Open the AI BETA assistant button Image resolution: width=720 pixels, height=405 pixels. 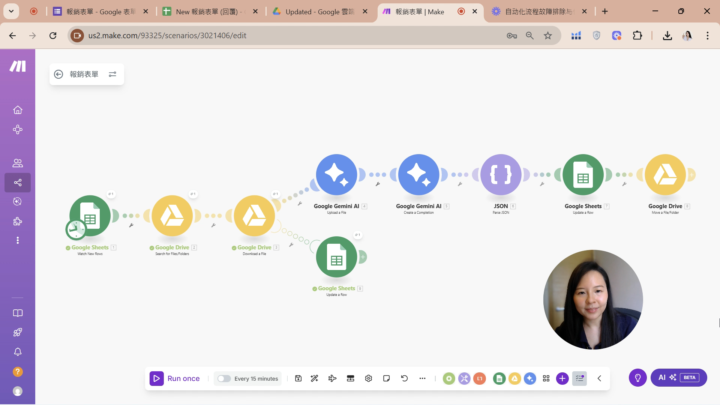pyautogui.click(x=679, y=377)
